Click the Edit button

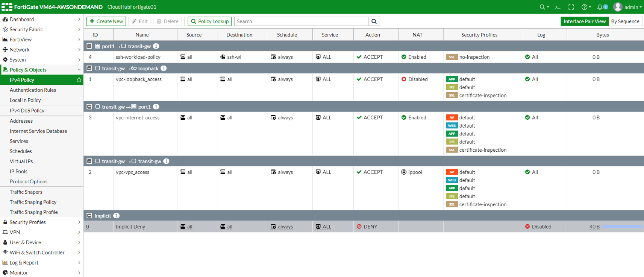(139, 21)
